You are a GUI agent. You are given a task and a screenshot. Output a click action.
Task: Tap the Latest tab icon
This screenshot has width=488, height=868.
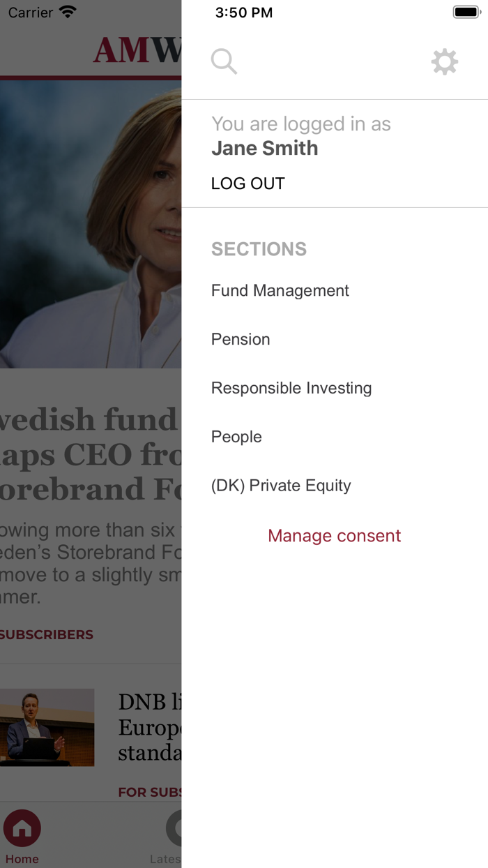(x=174, y=828)
